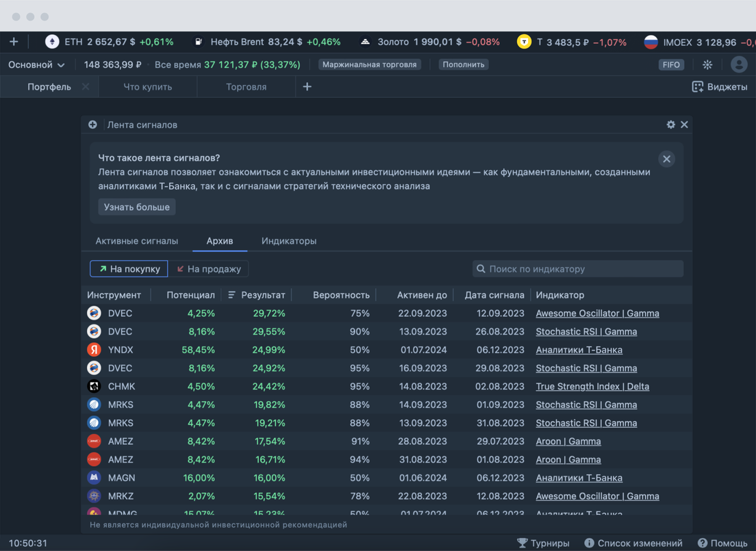This screenshot has height=551, width=756.
Task: Open Aroon | Gamma link dated 29.07.2023
Action: point(568,441)
